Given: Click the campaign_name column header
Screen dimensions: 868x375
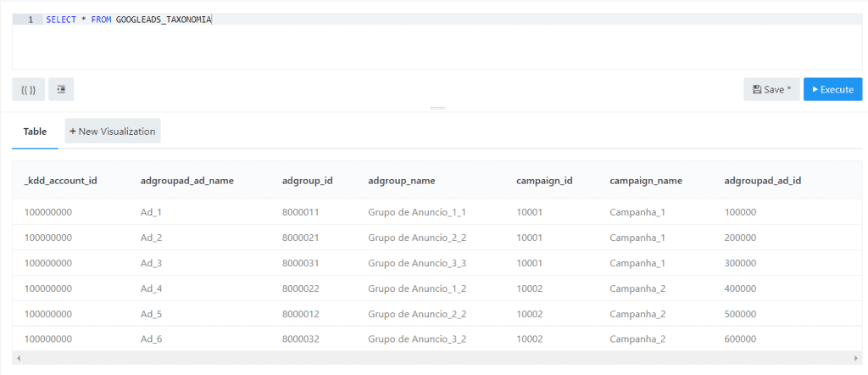Looking at the screenshot, I should 645,180.
